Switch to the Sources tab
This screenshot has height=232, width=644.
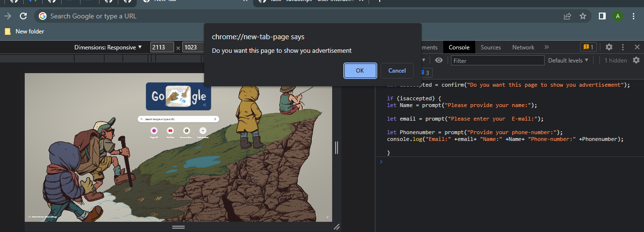pos(491,47)
